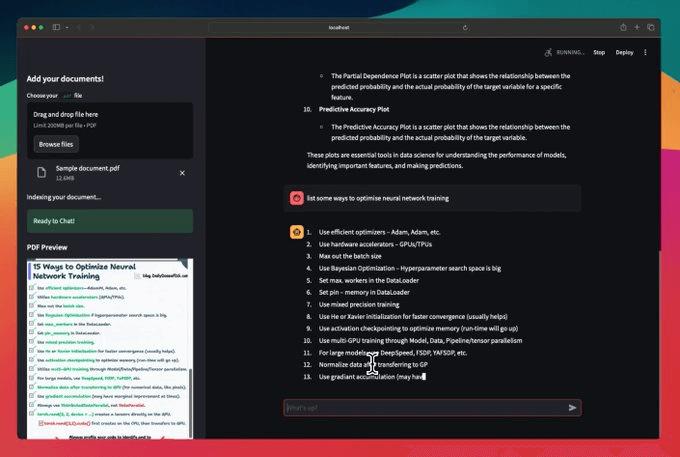Screen dimensions: 680x457
Task: Expand the sidebar dropdown chevron in Safari toolbar
Action: coord(67,27)
